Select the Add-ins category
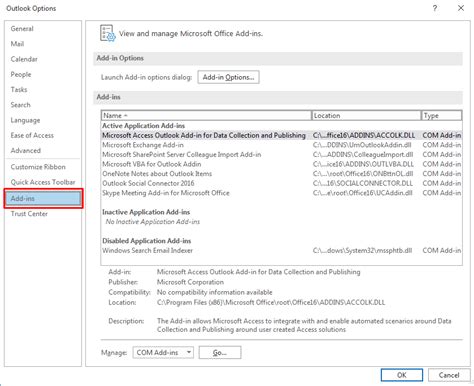This screenshot has width=474, height=386. [x=43, y=198]
